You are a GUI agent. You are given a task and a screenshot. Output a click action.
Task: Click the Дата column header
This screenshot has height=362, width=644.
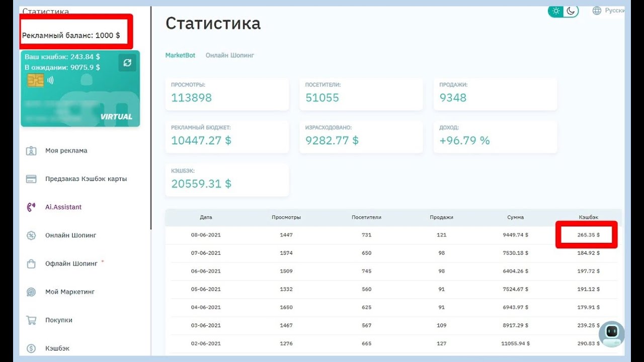click(206, 217)
